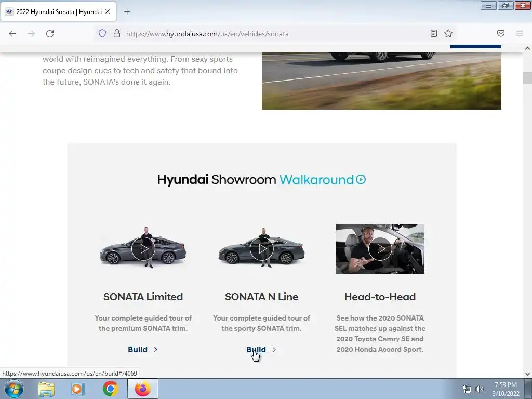Image resolution: width=532 pixels, height=399 pixels.
Task: Click the Head-to-Head Camry and Accord description
Action: (x=380, y=334)
